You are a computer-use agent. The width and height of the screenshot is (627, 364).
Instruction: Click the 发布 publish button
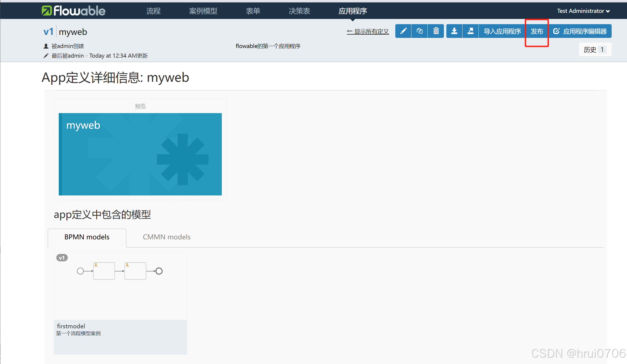(x=537, y=31)
